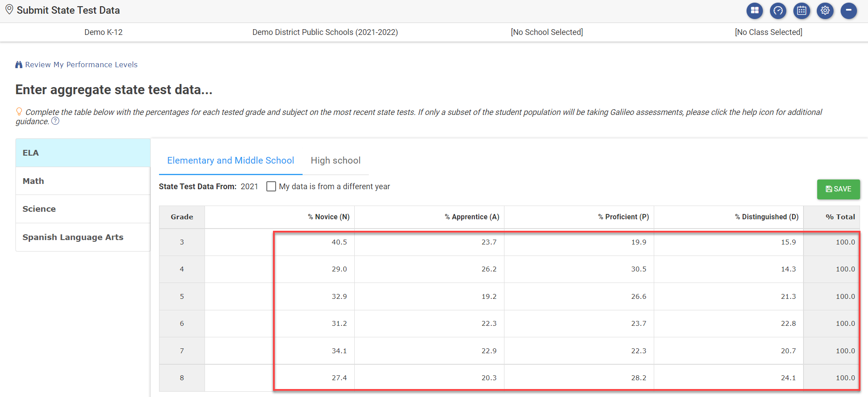Open the grid apps launcher icon

(754, 11)
